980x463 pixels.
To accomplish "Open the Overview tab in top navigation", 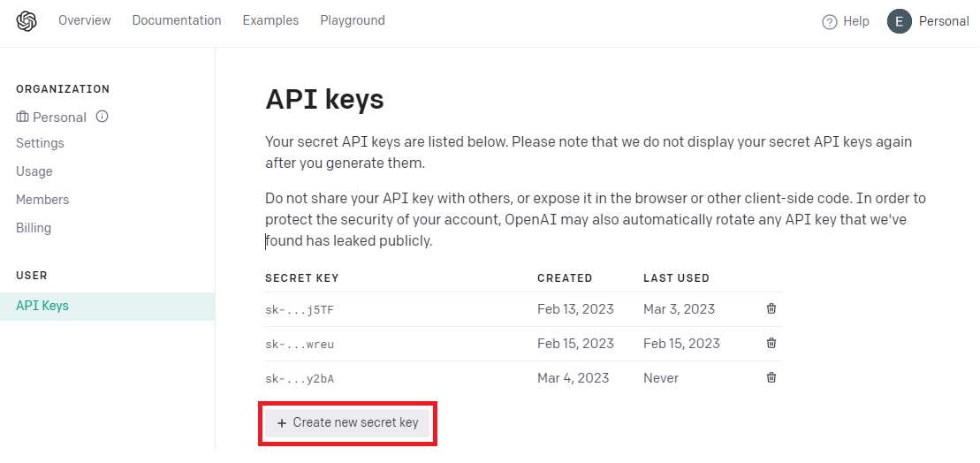I will [84, 20].
